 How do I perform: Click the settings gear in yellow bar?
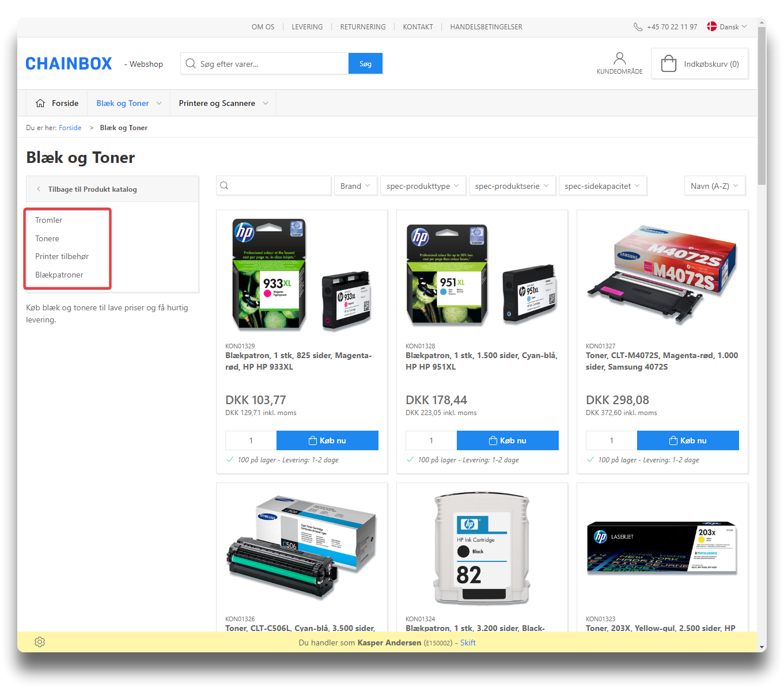(40, 642)
